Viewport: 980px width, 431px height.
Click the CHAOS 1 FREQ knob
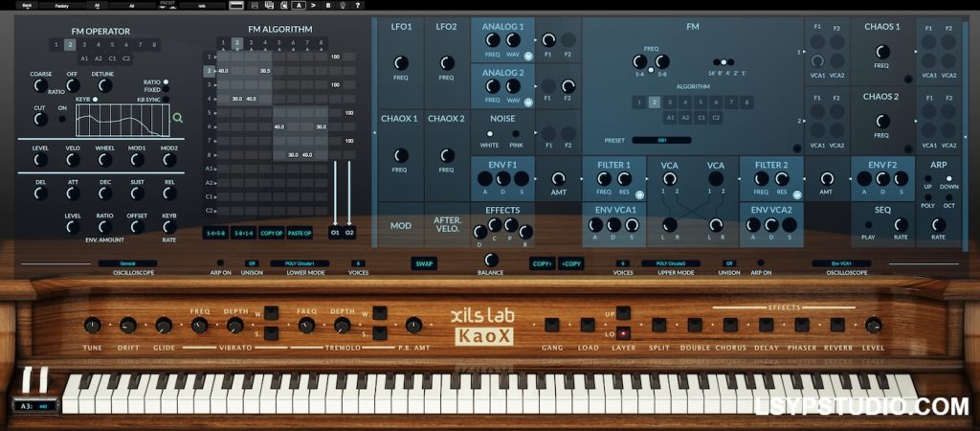882,52
